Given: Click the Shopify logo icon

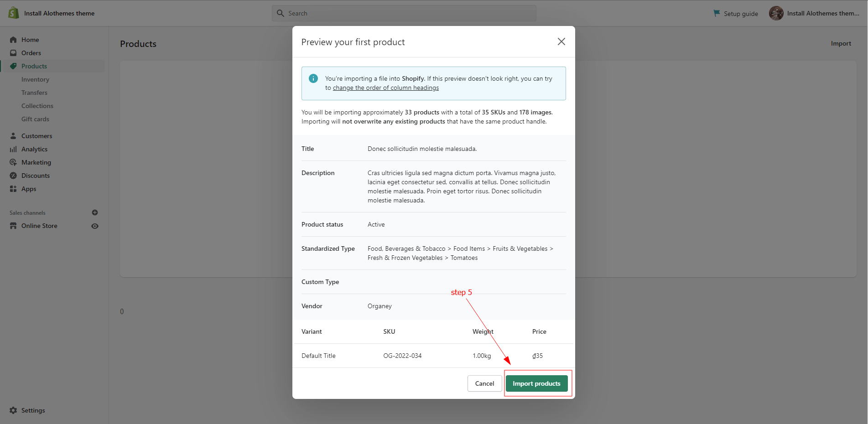Looking at the screenshot, I should [14, 13].
